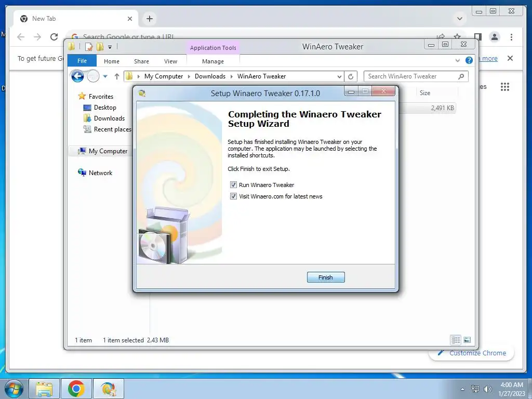Expand the Explorer ribbon chevron
The image size is (532, 399).
(x=458, y=60)
